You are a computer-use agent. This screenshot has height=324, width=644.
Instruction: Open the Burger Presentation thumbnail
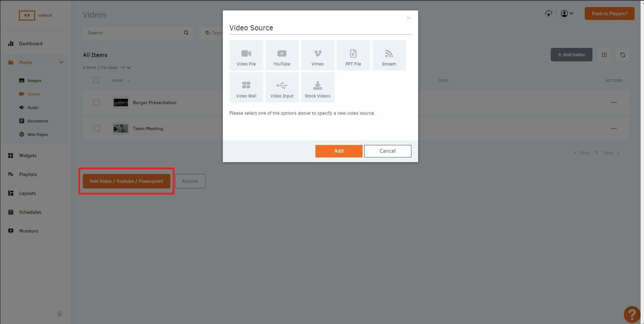[x=121, y=102]
